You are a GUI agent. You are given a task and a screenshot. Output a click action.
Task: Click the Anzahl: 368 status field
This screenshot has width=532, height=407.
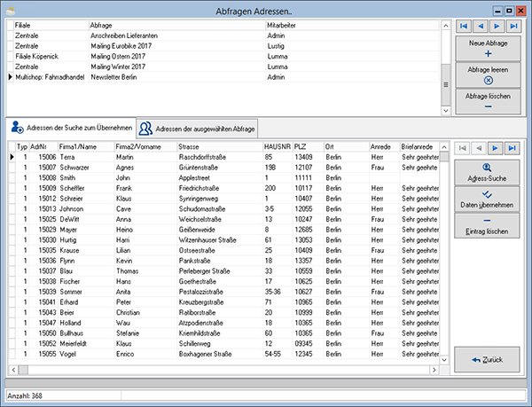point(64,395)
